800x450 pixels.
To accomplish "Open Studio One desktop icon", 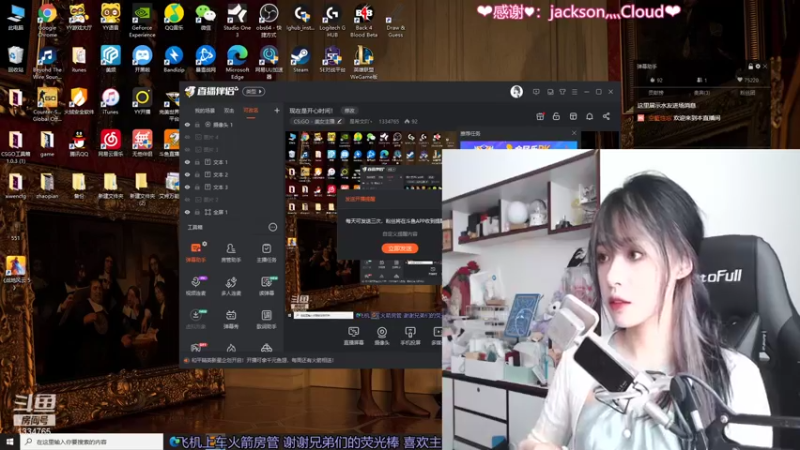I will coord(237,20).
